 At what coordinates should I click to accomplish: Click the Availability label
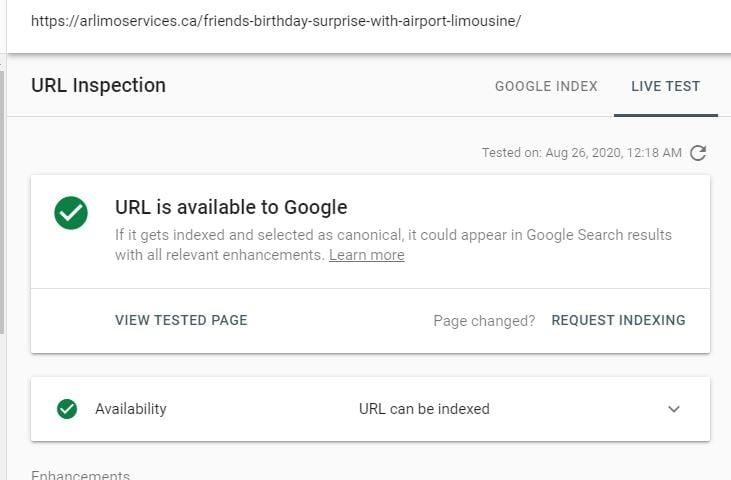(x=131, y=409)
